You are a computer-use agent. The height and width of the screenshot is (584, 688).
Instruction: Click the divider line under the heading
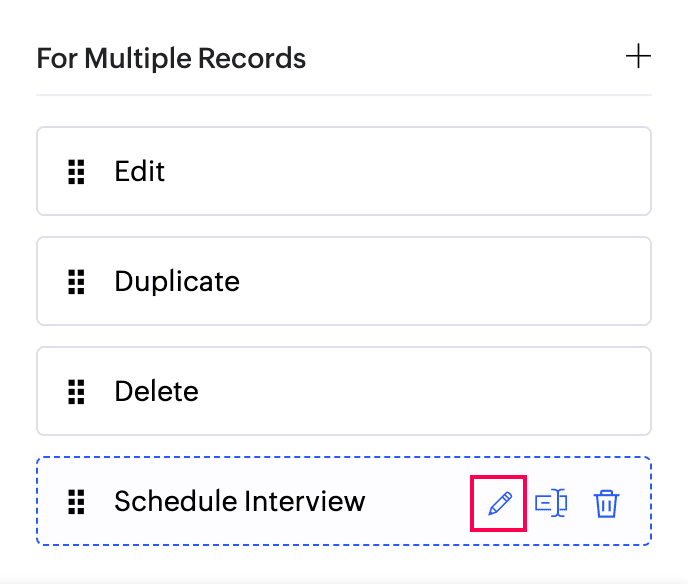tap(344, 95)
